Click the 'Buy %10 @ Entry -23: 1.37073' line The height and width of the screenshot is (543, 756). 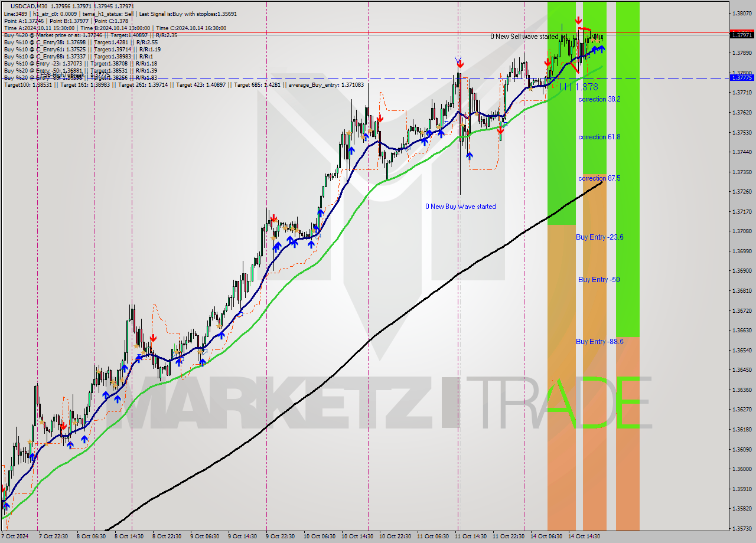(x=80, y=63)
